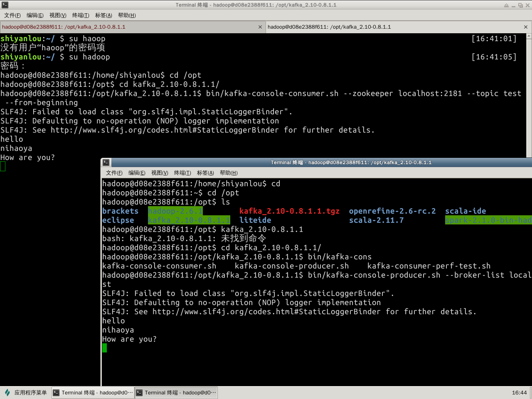532x399 pixels.
Task: Click terminal icon of first taskbar entry
Action: pos(56,392)
